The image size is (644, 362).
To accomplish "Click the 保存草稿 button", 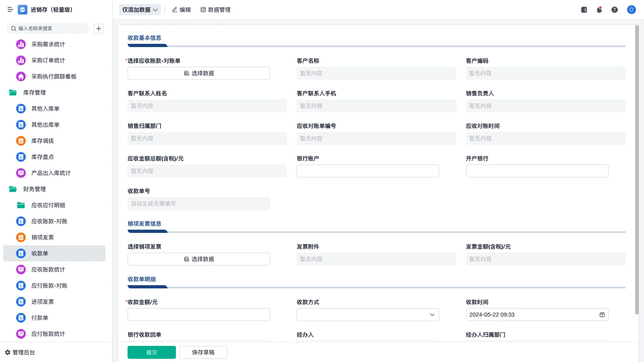I will pos(203,352).
